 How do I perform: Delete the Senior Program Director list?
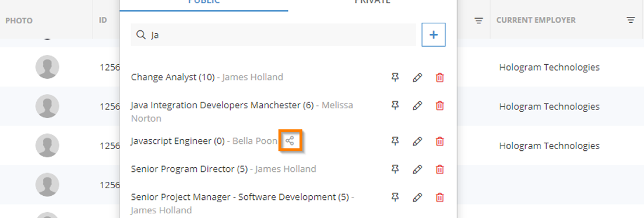(440, 169)
